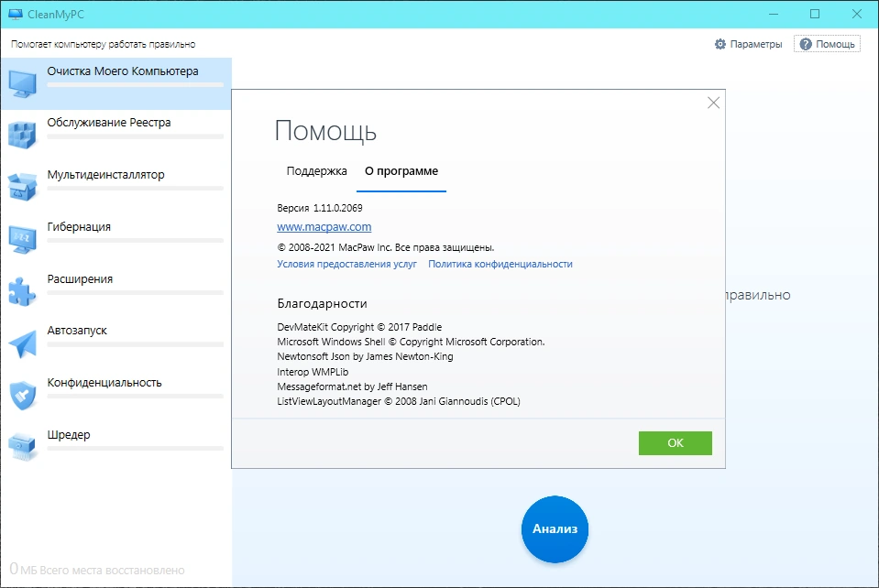Select the Обслуживание Реестра cubes icon
Viewport: 879px width, 588px height.
22,136
